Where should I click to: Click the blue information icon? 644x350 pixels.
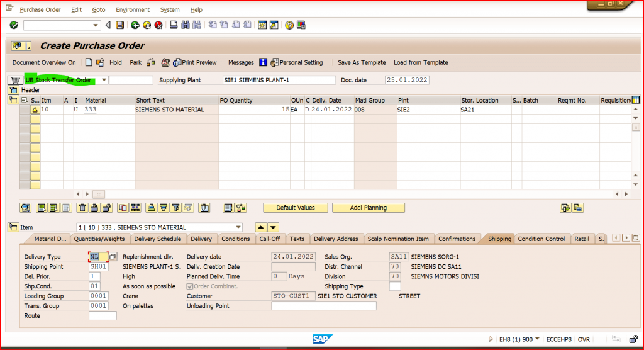click(x=264, y=62)
